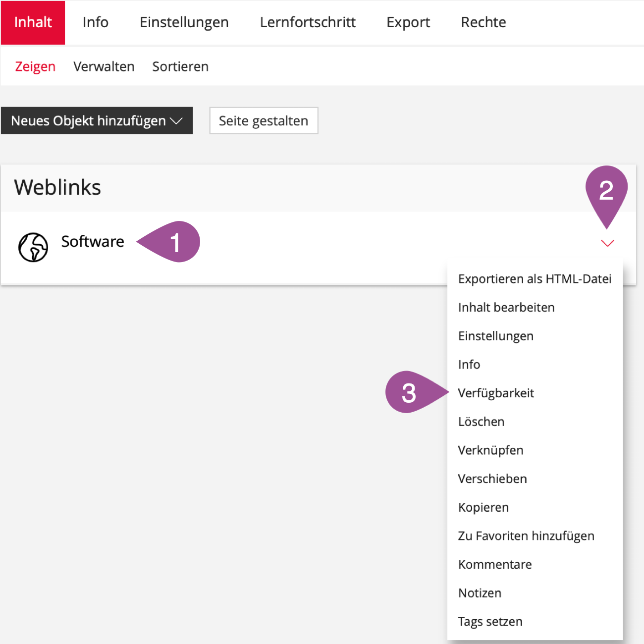This screenshot has width=644, height=644.
Task: Open the Software weblink title
Action: 93,241
